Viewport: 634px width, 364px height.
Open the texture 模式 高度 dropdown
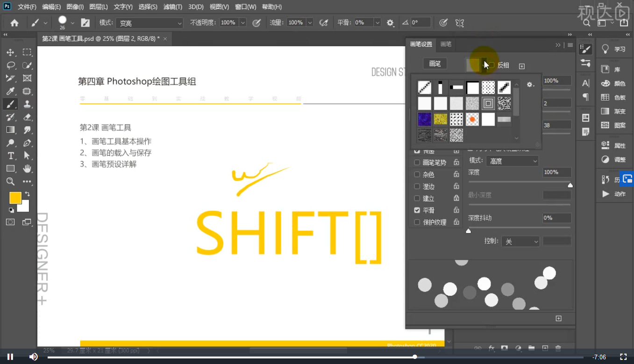(x=513, y=161)
